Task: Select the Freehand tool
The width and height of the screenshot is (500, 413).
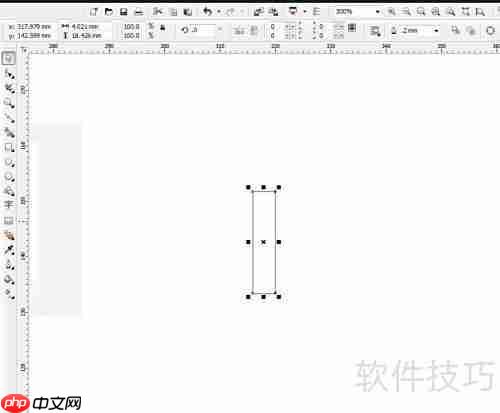Action: pos(9,118)
